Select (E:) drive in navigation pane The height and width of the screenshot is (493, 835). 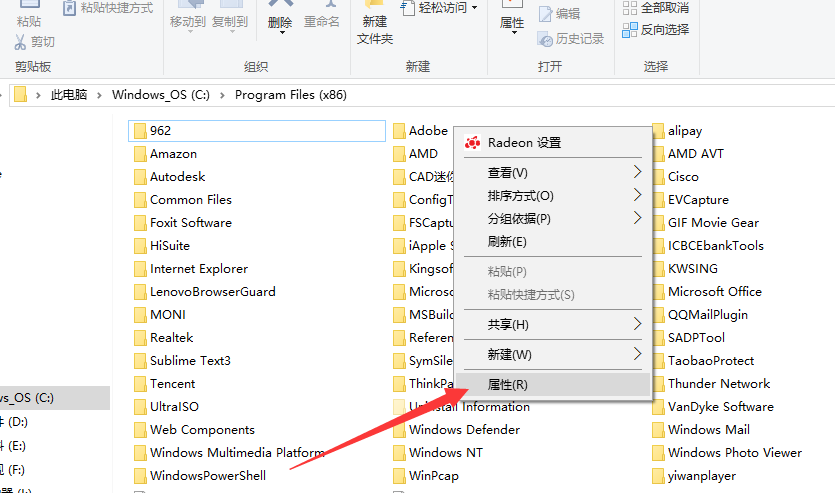pos(13,446)
